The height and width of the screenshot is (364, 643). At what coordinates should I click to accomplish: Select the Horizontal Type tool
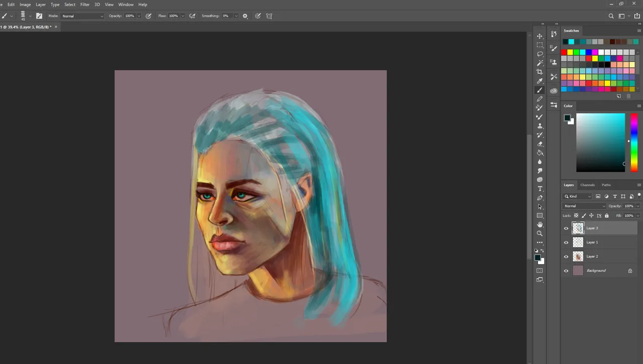click(540, 189)
